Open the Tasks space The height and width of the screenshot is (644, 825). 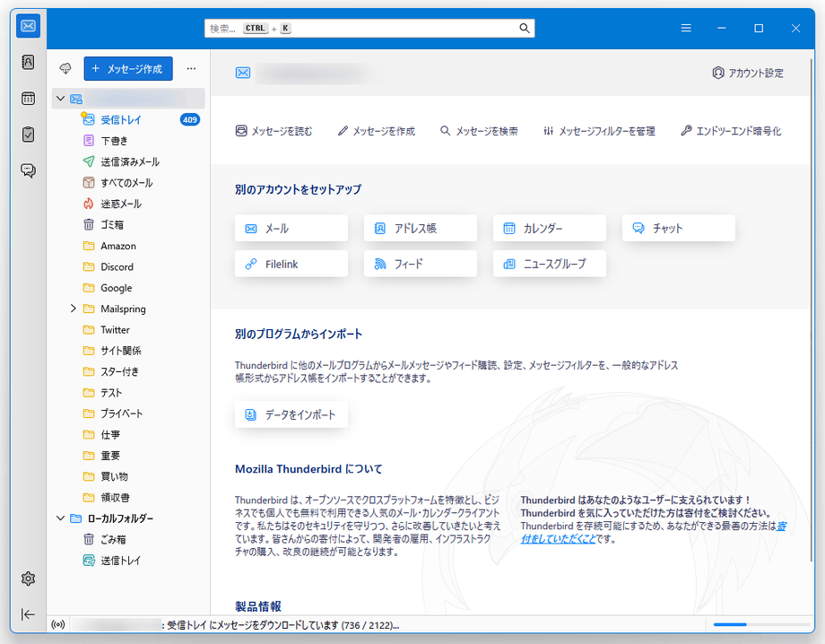(x=29, y=135)
